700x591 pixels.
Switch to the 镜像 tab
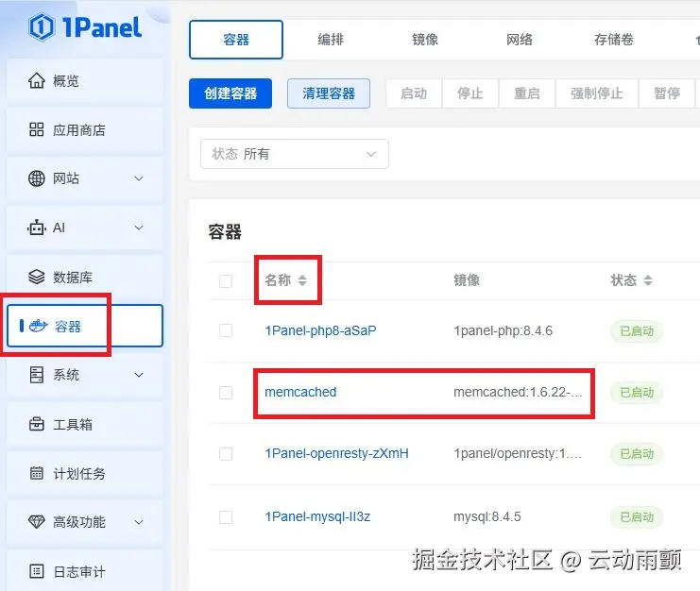(x=425, y=40)
